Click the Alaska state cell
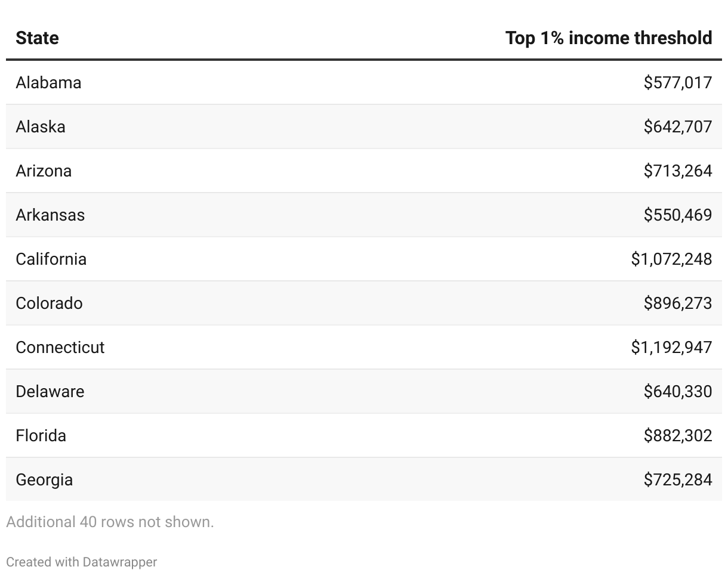 coord(41,126)
